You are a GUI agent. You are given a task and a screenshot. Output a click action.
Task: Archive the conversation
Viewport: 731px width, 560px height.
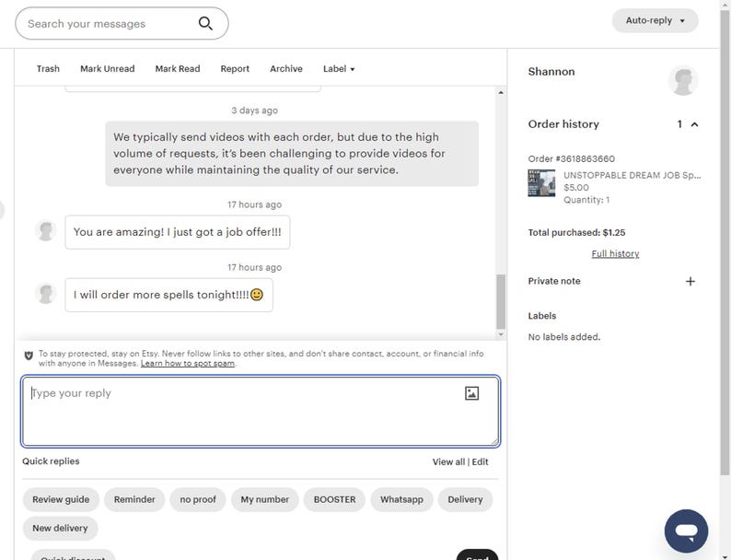[286, 68]
